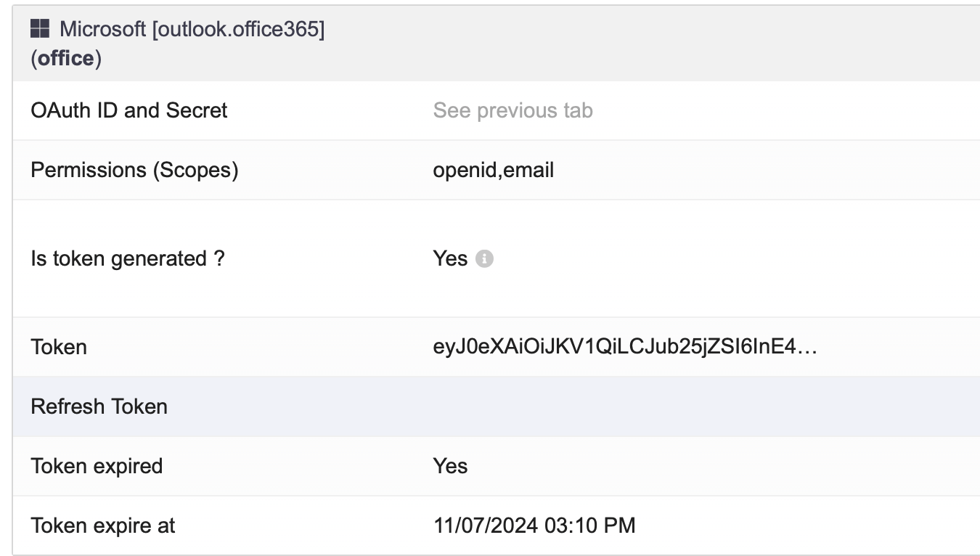980x556 pixels.
Task: Click the Refresh Token row label
Action: click(x=99, y=406)
